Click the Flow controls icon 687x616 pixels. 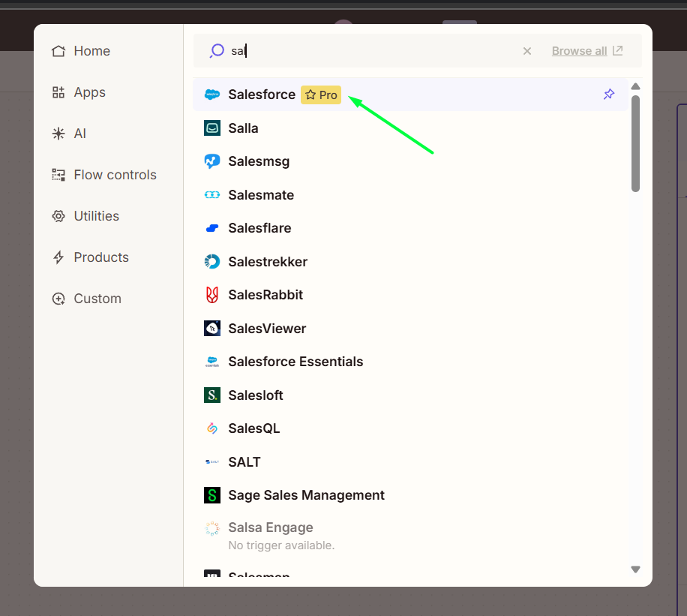click(x=58, y=175)
